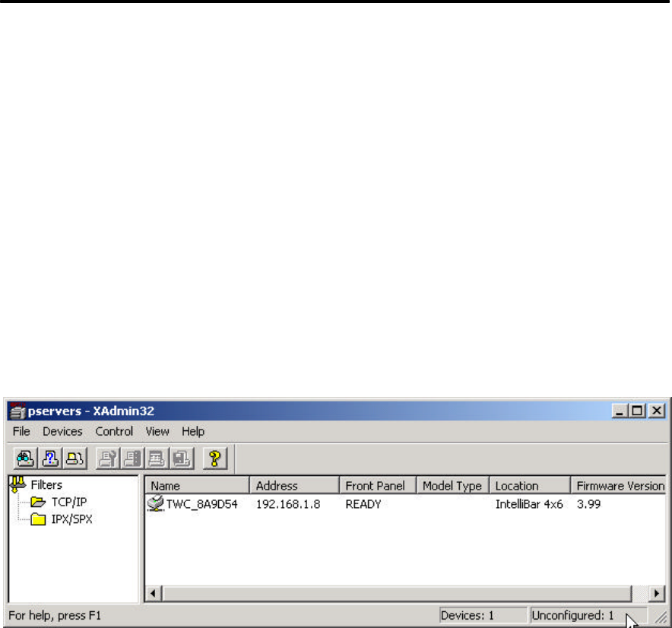Click the yellow IPX/SPX folder icon
This screenshot has width=672, height=628.
click(38, 519)
